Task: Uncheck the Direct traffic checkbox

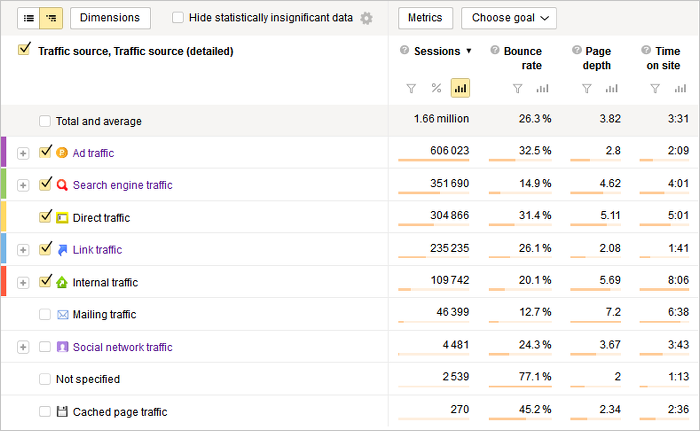Action: (44, 217)
